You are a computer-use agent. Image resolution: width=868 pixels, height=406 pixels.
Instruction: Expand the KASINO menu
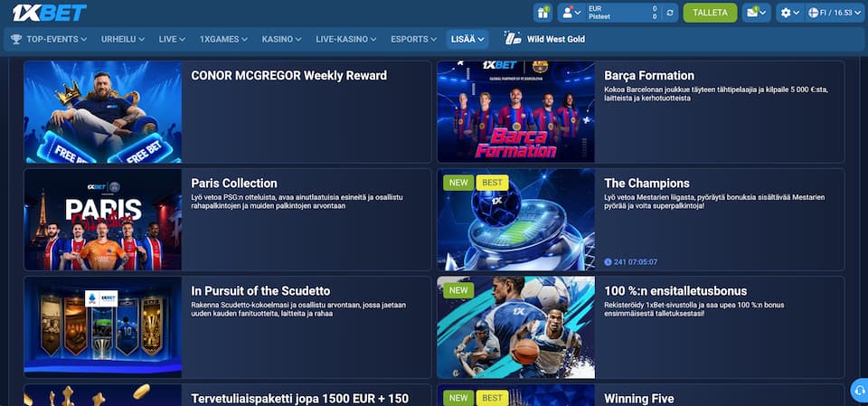282,39
